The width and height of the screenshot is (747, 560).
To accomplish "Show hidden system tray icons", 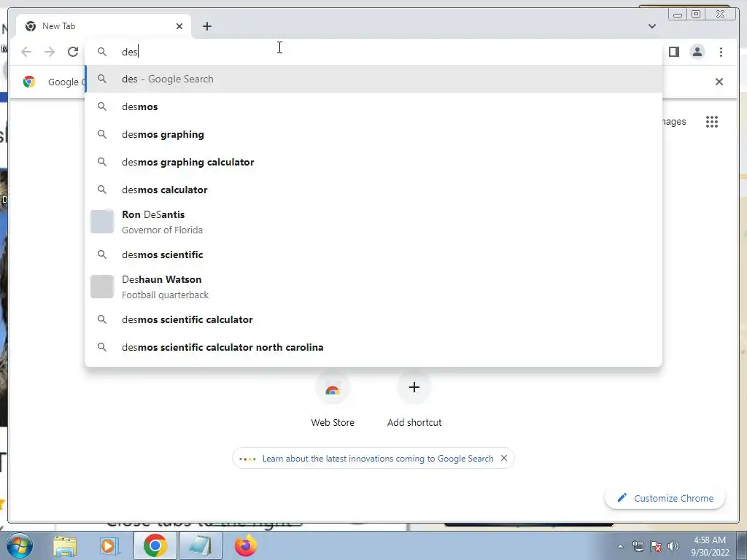I will click(x=620, y=546).
